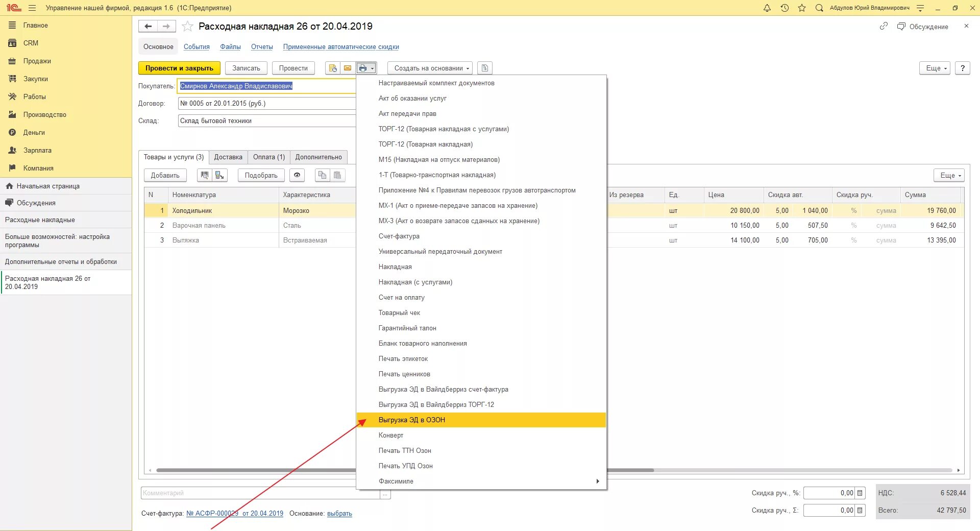Image resolution: width=980 pixels, height=531 pixels.
Task: Click Провести и закрыть button
Action: tap(179, 68)
